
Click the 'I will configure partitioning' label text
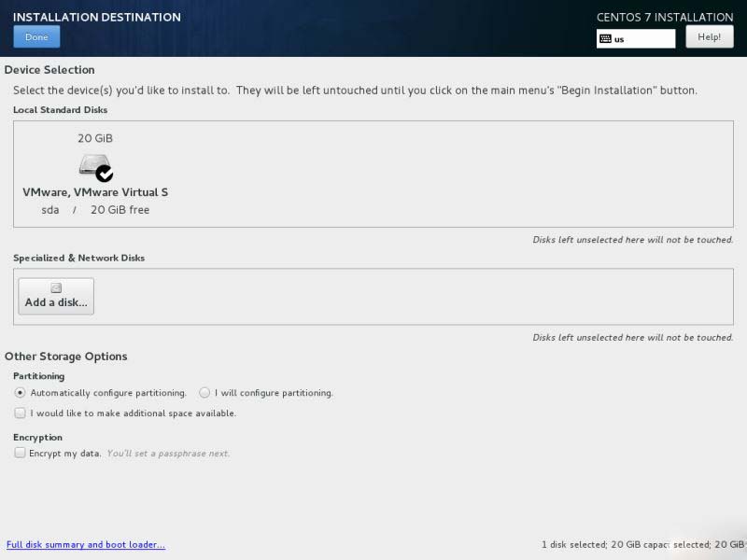tap(274, 393)
